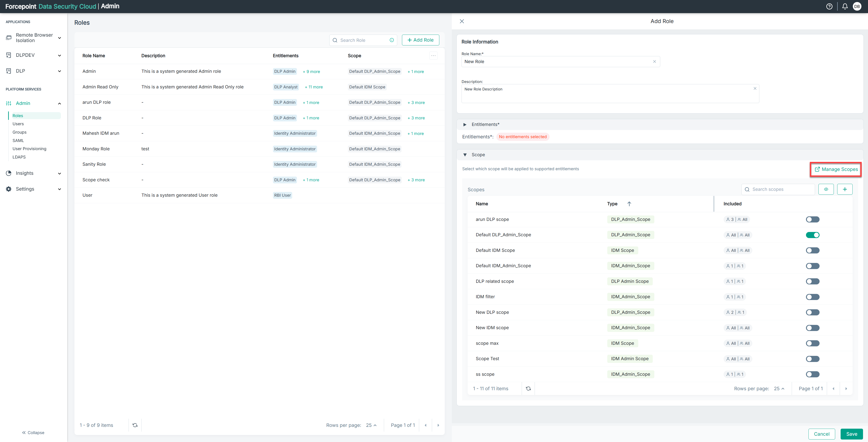Image resolution: width=868 pixels, height=442 pixels.
Task: Open the notifications bell
Action: 845,6
